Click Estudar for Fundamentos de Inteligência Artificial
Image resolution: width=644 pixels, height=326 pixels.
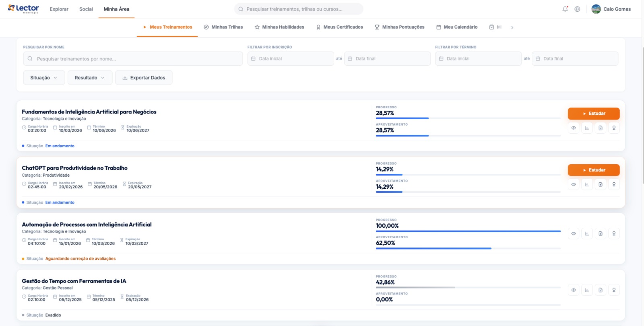(594, 113)
